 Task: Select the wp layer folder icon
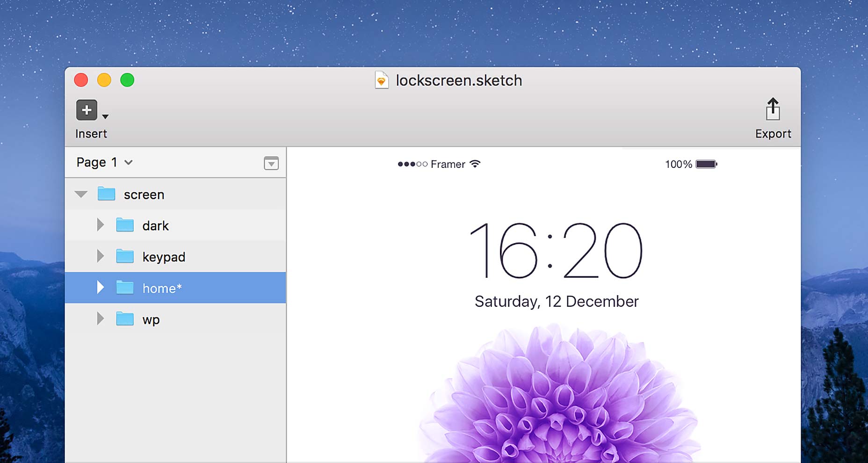(125, 318)
